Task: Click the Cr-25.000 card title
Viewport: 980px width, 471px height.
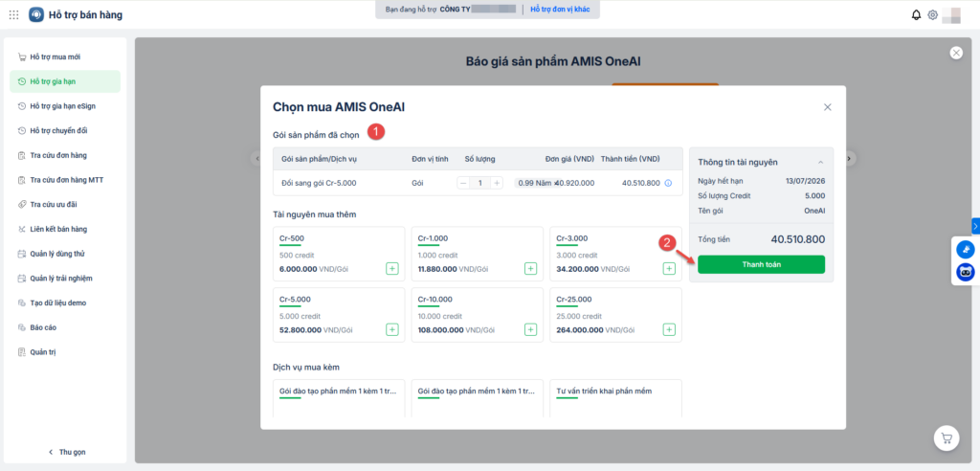Action: 574,299
